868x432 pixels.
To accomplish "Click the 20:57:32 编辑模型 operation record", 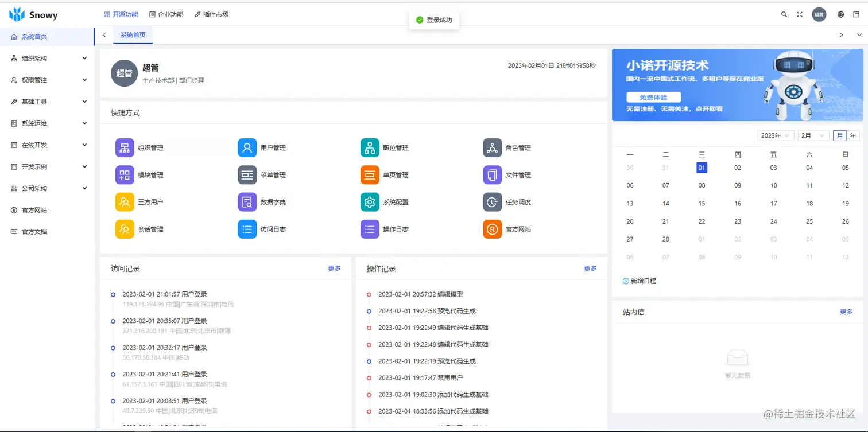I will click(x=420, y=294).
